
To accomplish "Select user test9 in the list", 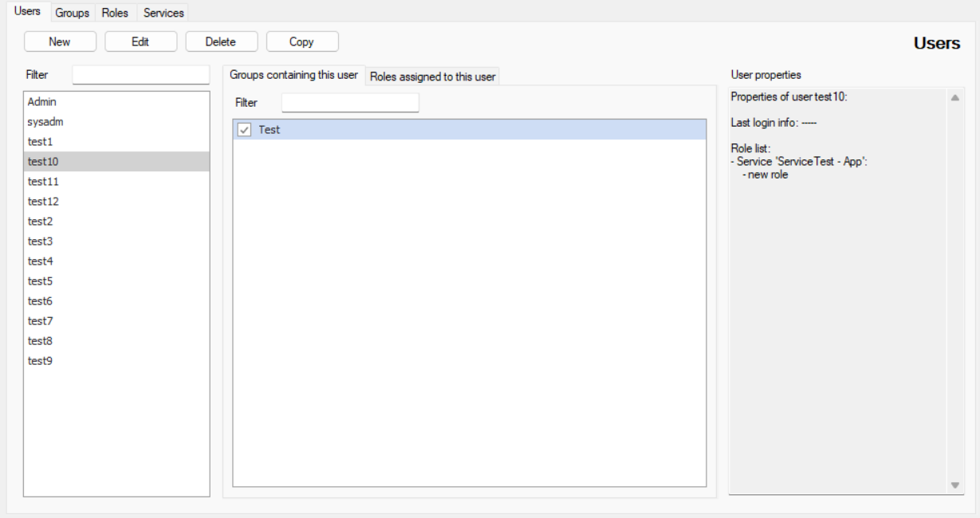I will [116, 361].
